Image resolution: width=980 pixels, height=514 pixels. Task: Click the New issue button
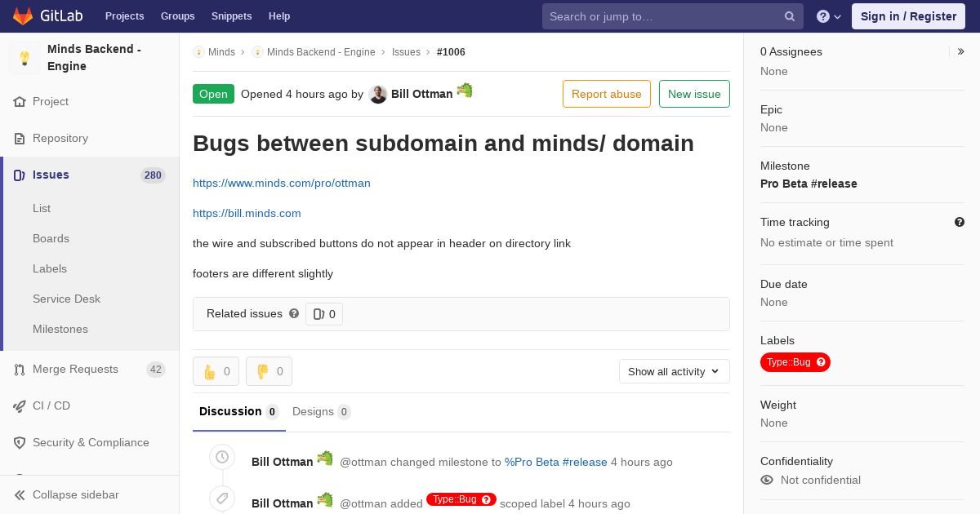[694, 94]
